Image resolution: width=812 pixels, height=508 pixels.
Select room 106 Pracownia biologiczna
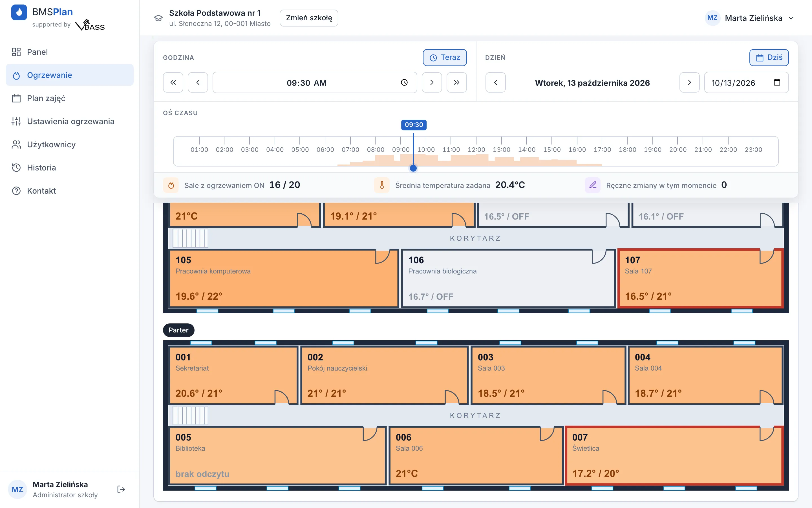point(508,279)
